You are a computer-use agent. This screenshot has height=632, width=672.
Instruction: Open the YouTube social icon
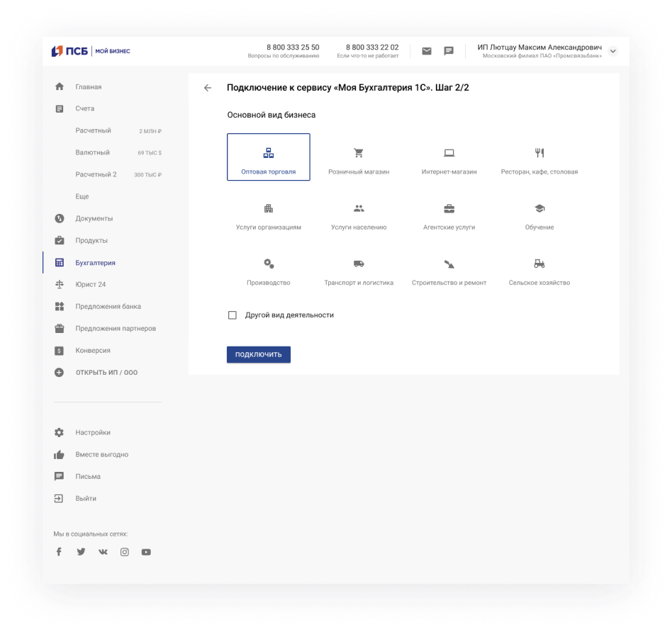click(146, 552)
